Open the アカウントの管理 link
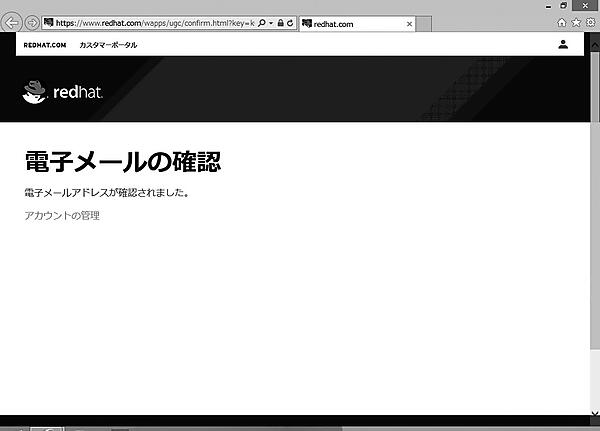The width and height of the screenshot is (600, 431). point(62,216)
